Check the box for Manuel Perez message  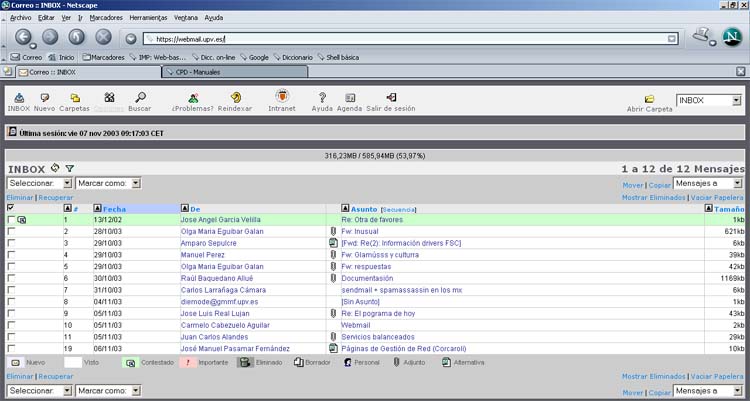[11, 255]
